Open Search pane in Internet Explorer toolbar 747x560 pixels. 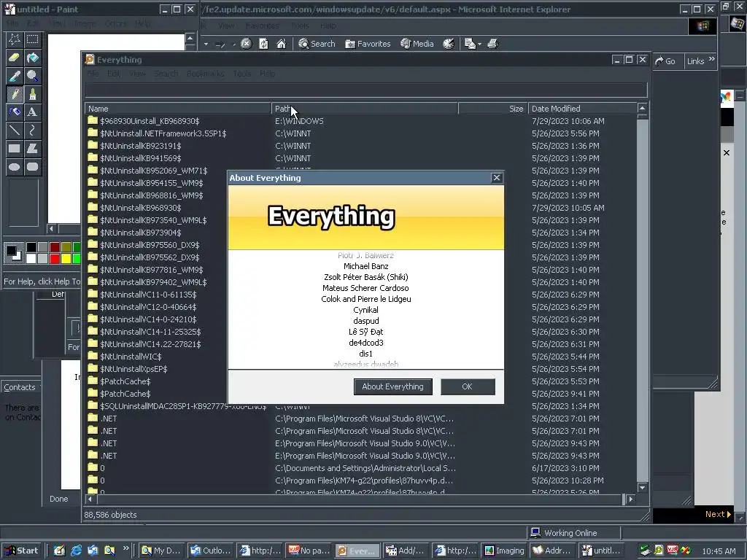317,44
